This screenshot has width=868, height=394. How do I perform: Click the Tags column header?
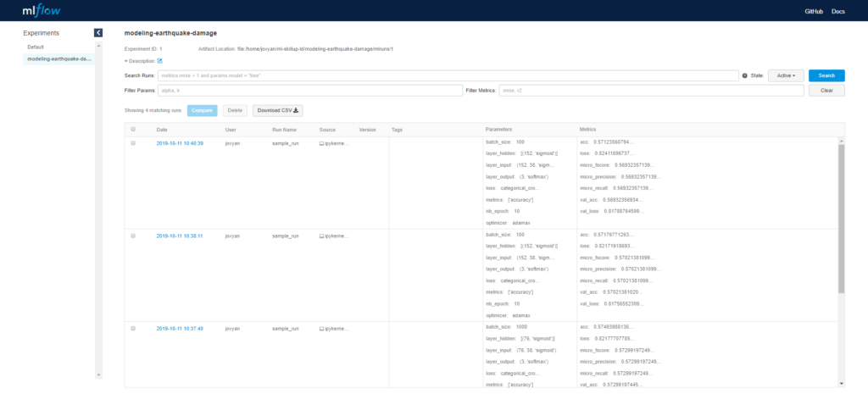(x=397, y=130)
